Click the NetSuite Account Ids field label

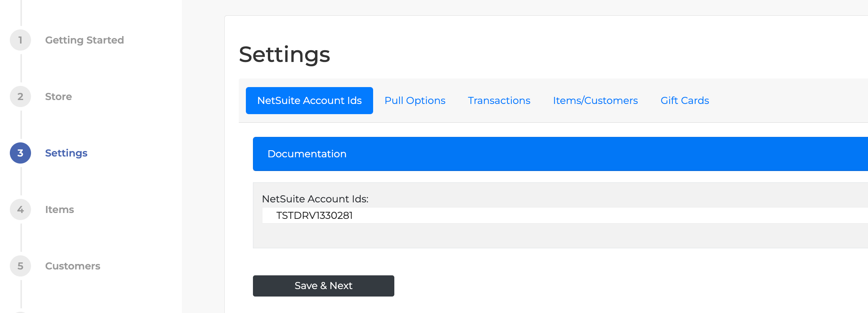click(x=315, y=199)
